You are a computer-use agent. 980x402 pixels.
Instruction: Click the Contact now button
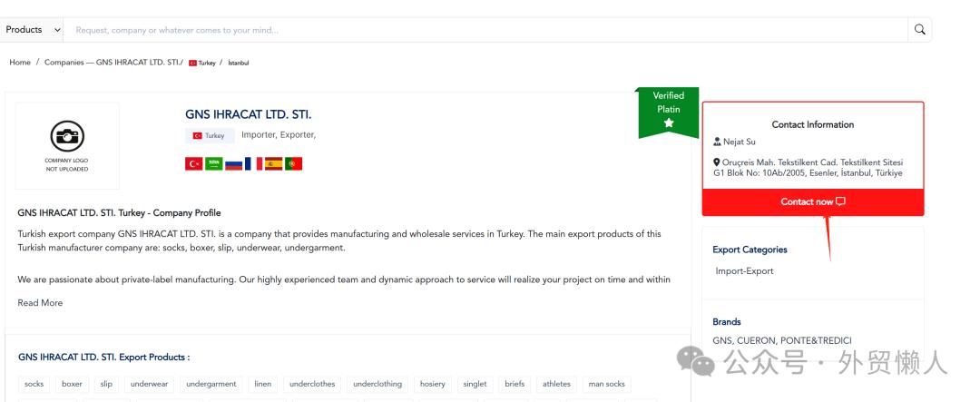coord(812,202)
